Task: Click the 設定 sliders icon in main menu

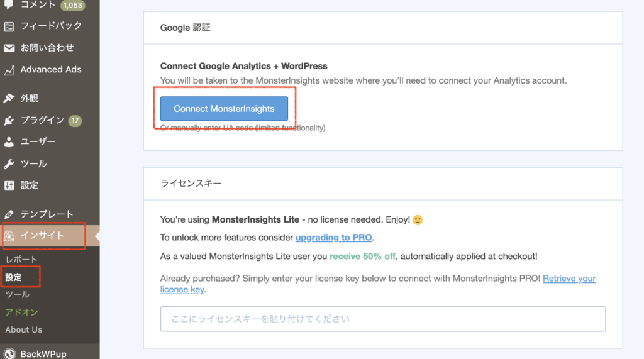Action: [x=9, y=185]
